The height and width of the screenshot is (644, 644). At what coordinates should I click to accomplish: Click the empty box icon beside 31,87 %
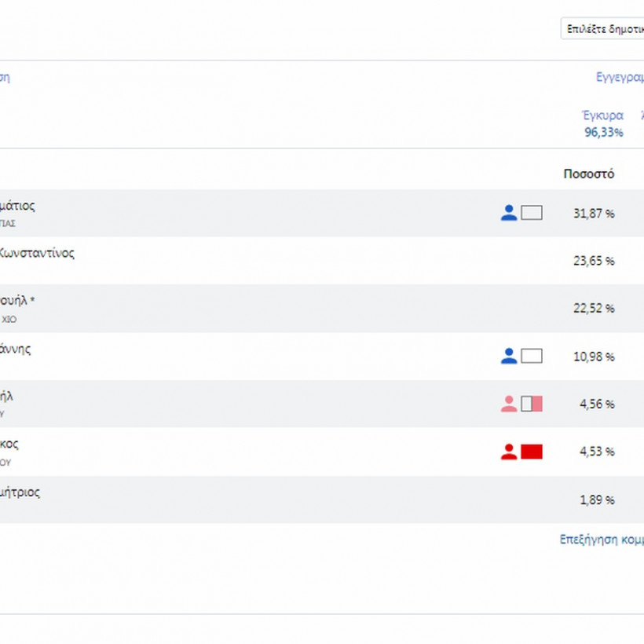[532, 212]
